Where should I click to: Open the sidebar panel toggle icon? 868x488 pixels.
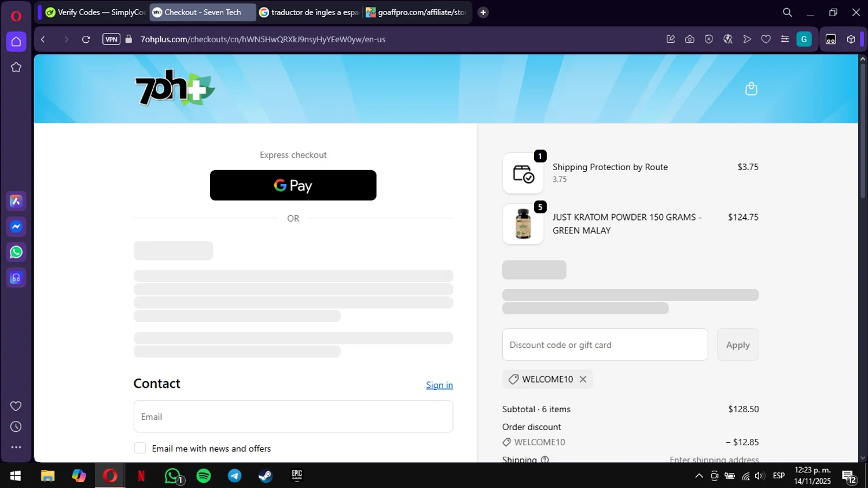point(831,39)
